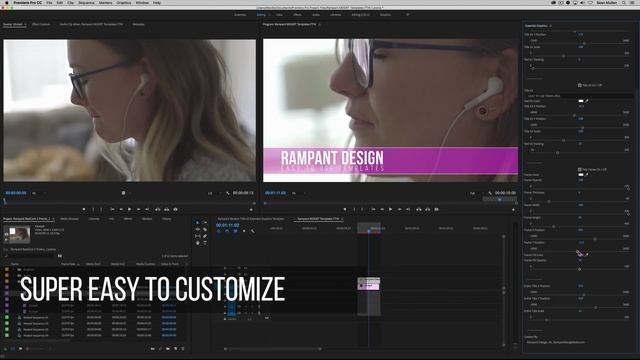Pick Title 02 color with eyedropper
This screenshot has height=360, width=640.
click(x=587, y=101)
